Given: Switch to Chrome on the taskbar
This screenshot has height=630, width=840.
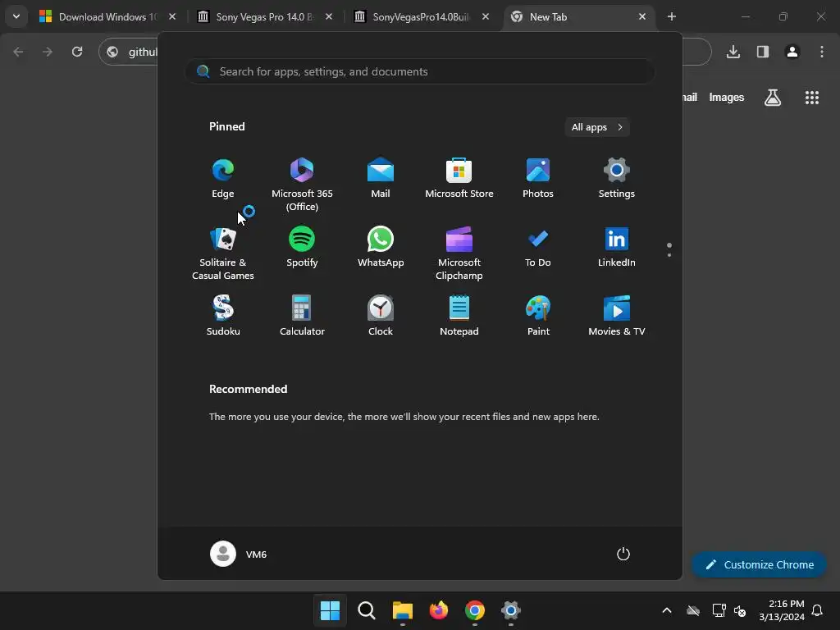Looking at the screenshot, I should pos(475,610).
